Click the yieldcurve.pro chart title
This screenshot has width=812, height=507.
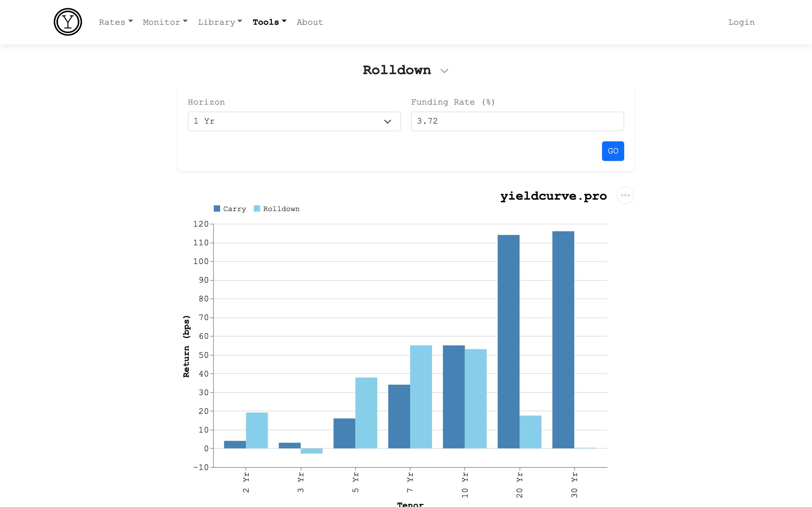point(553,196)
